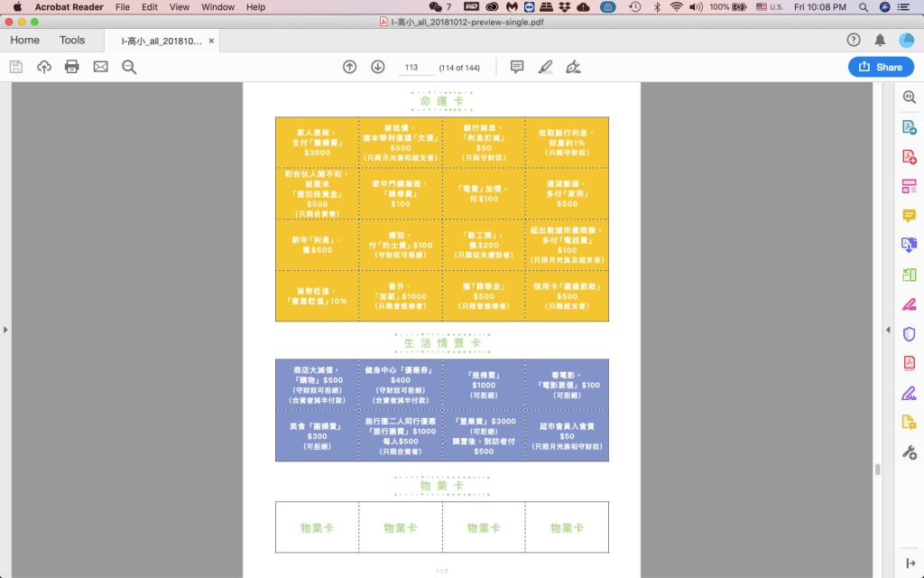
Task: Go to next page arrow
Action: click(x=378, y=67)
